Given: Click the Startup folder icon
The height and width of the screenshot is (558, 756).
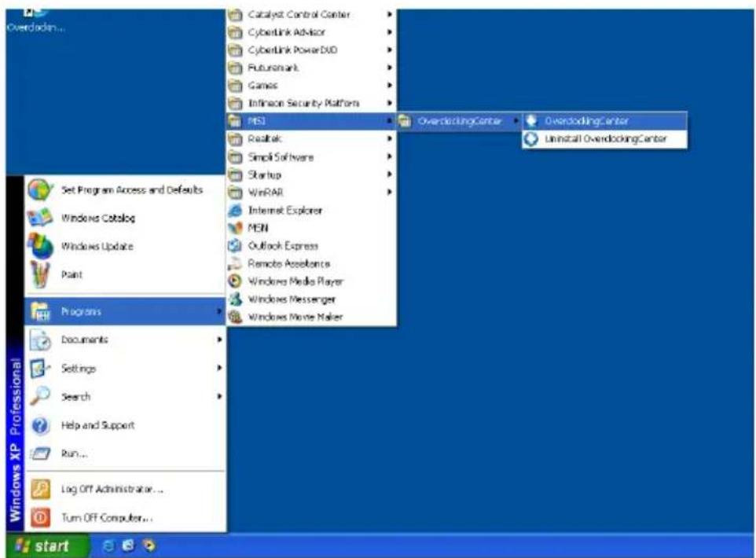Looking at the screenshot, I should (x=235, y=174).
